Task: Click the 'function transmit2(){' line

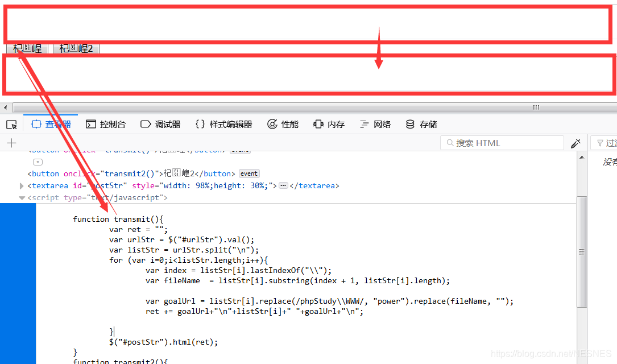Action: (x=121, y=361)
